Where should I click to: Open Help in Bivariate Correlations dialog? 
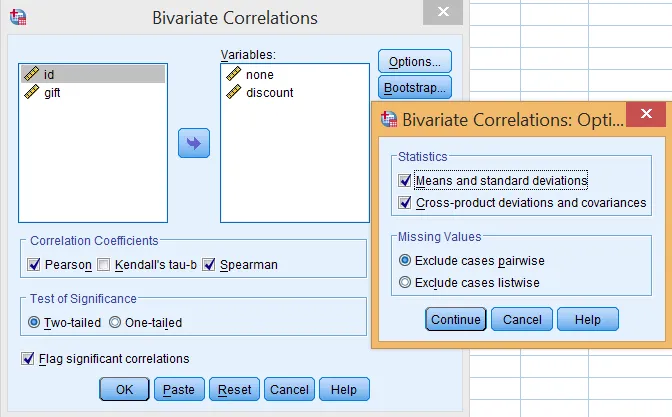pyautogui.click(x=344, y=389)
